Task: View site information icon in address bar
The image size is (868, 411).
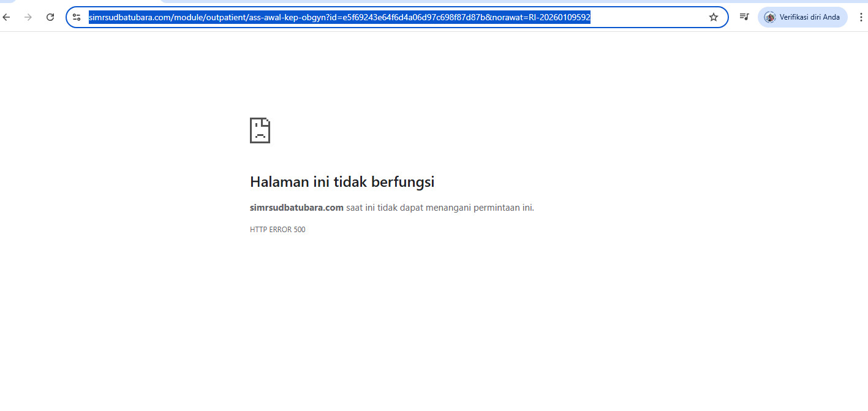Action: tap(77, 17)
